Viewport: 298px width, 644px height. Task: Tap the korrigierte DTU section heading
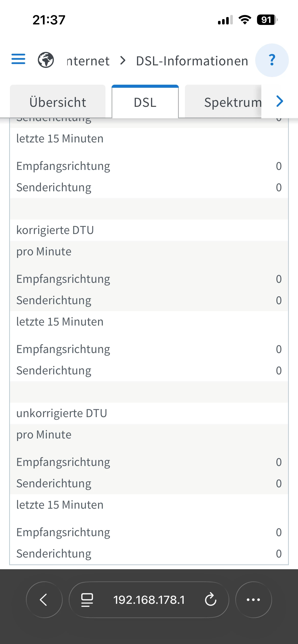55,230
